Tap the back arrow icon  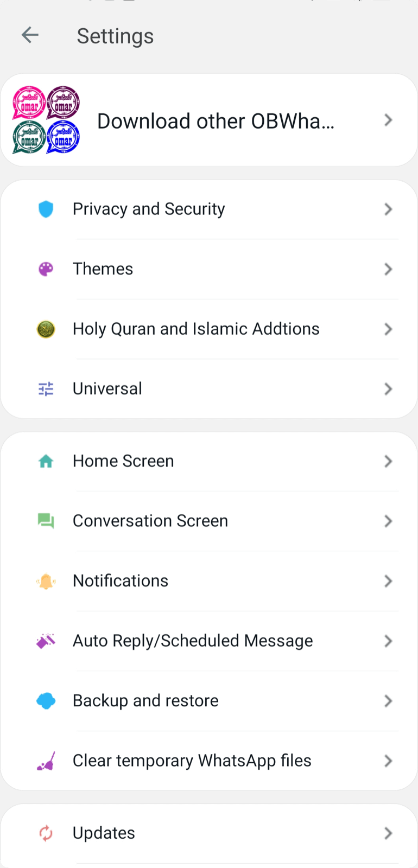pyautogui.click(x=30, y=36)
